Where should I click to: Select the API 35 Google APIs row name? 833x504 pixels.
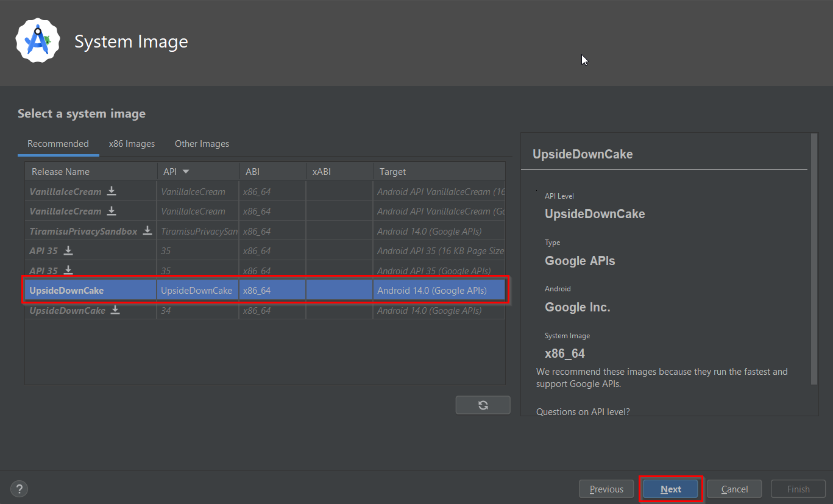tap(43, 271)
